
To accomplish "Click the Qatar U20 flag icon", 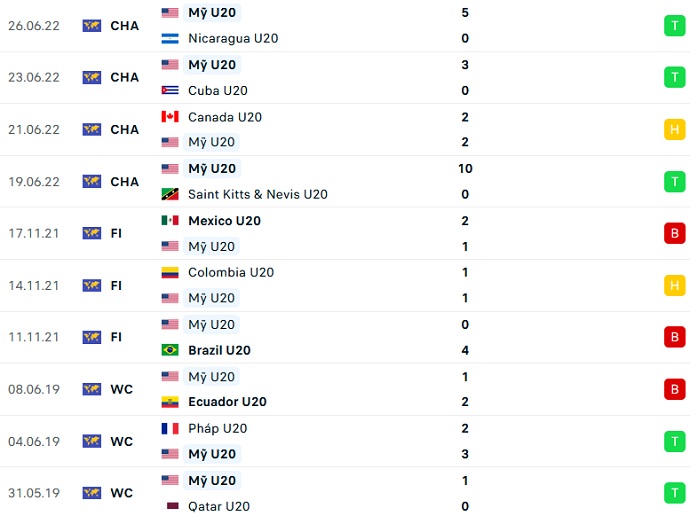I will click(170, 506).
